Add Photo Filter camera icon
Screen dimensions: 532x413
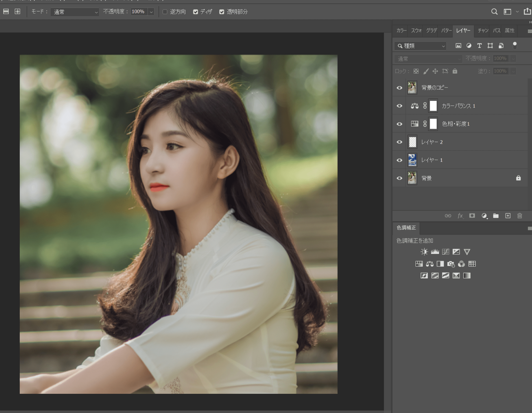pos(451,264)
